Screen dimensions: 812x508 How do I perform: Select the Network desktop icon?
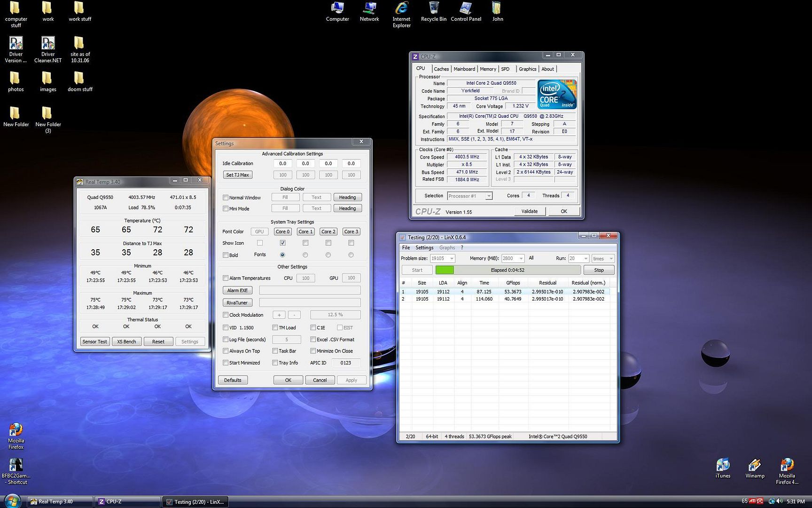369,12
